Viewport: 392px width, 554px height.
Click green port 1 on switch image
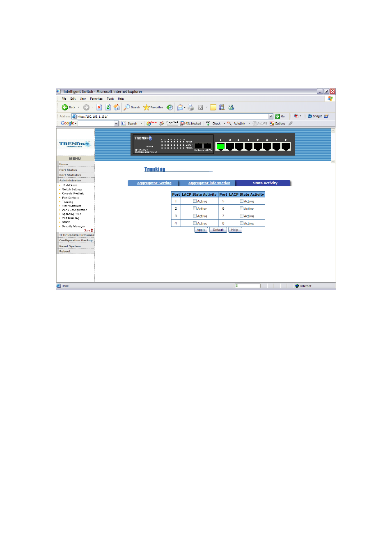220,147
